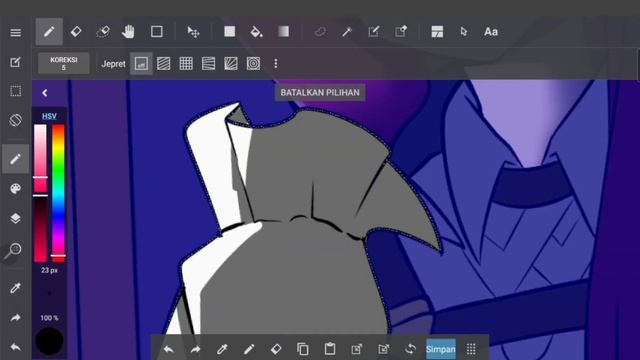Select the selection pen tool
640x360 pixels.
(x=373, y=31)
